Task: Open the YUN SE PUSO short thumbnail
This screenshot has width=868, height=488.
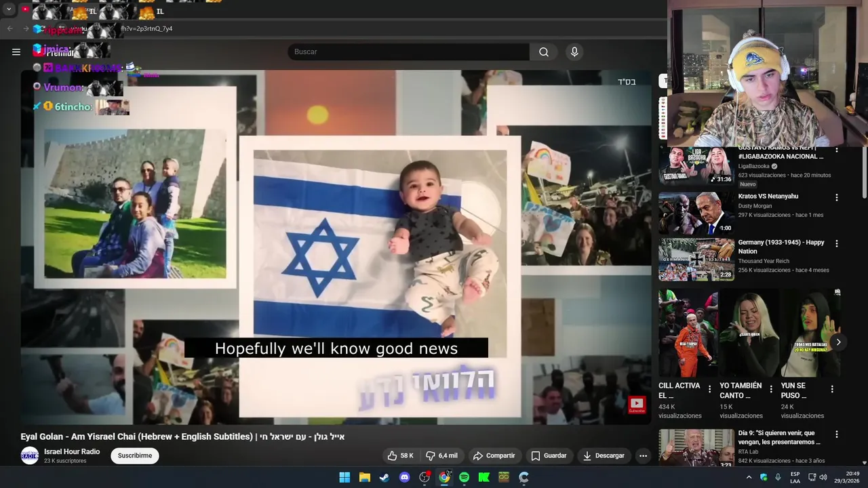Action: pos(810,333)
